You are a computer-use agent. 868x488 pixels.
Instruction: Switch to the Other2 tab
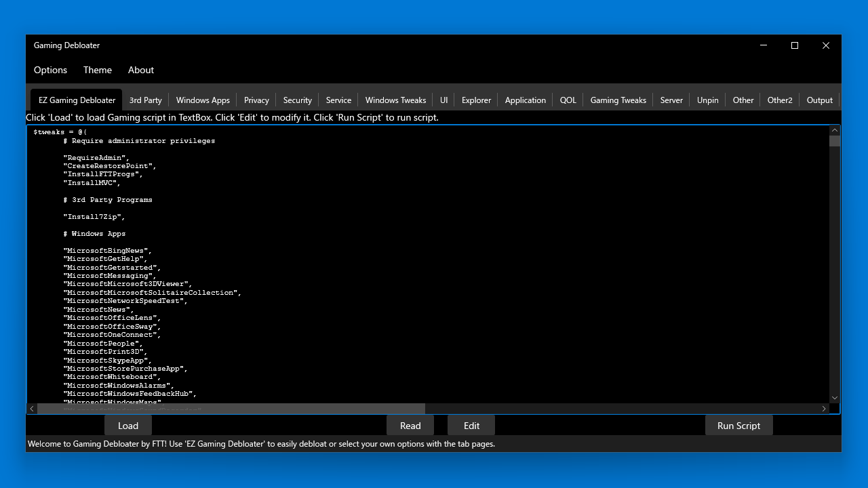pyautogui.click(x=780, y=100)
